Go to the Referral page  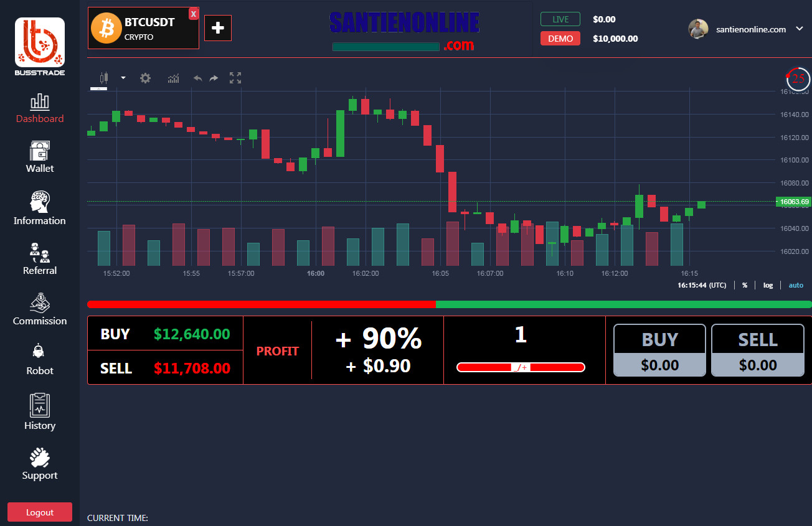pos(40,260)
